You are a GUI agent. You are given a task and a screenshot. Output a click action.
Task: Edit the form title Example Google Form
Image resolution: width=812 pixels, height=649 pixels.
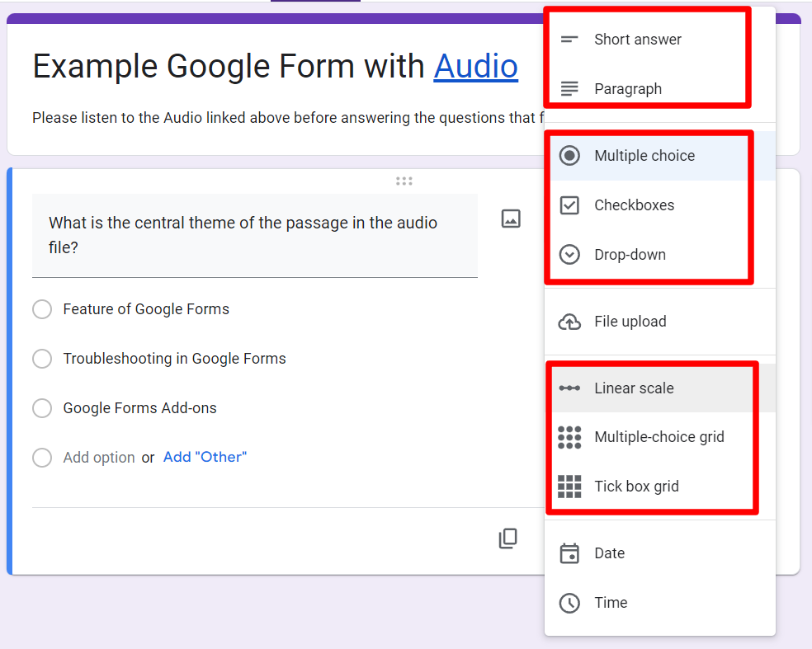275,67
